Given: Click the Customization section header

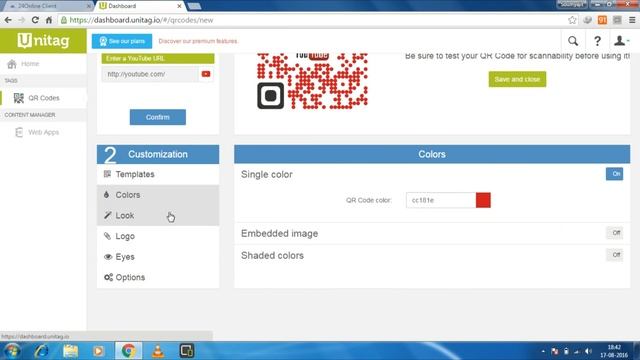Looking at the screenshot, I should click(158, 154).
